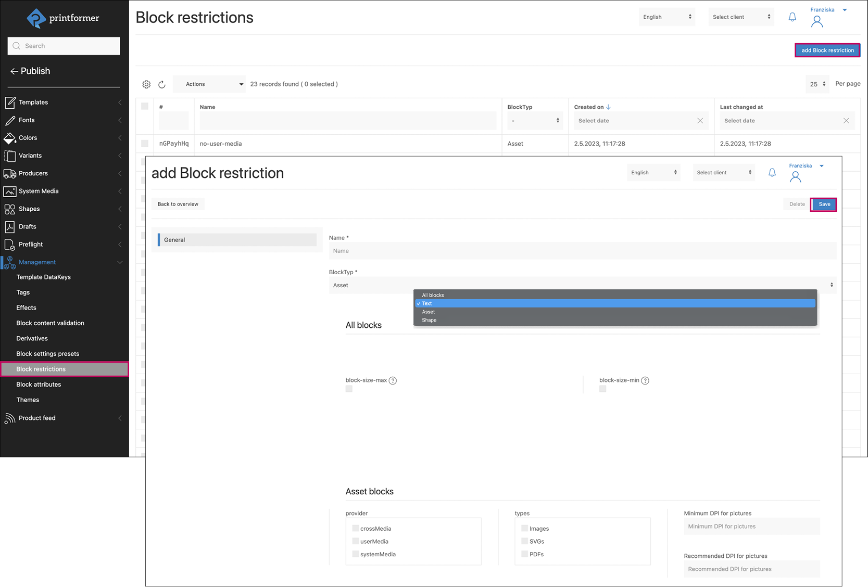Screen dimensions: 868x588
Task: Click the Templates sidebar icon
Action: (10, 103)
